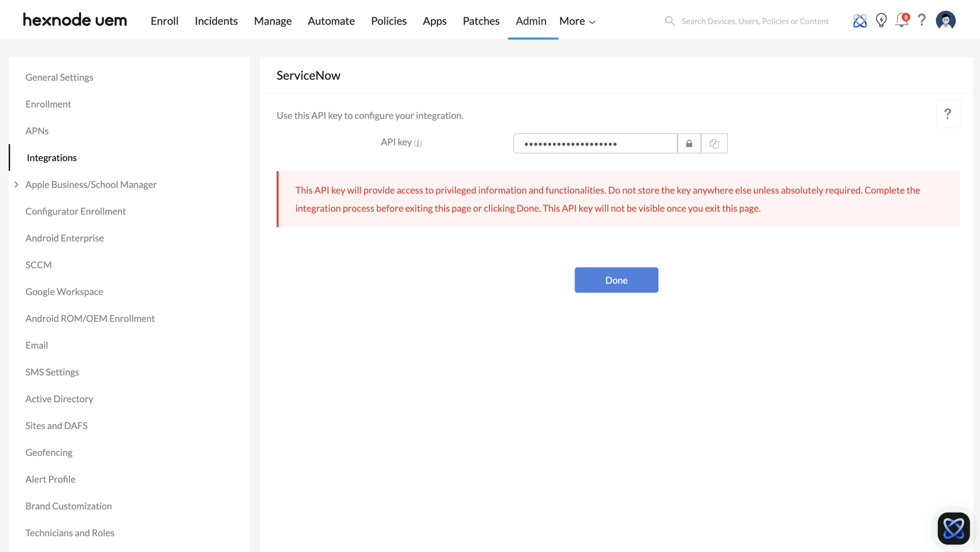The height and width of the screenshot is (552, 980).
Task: Click the lightbulb icon in header
Action: click(881, 21)
